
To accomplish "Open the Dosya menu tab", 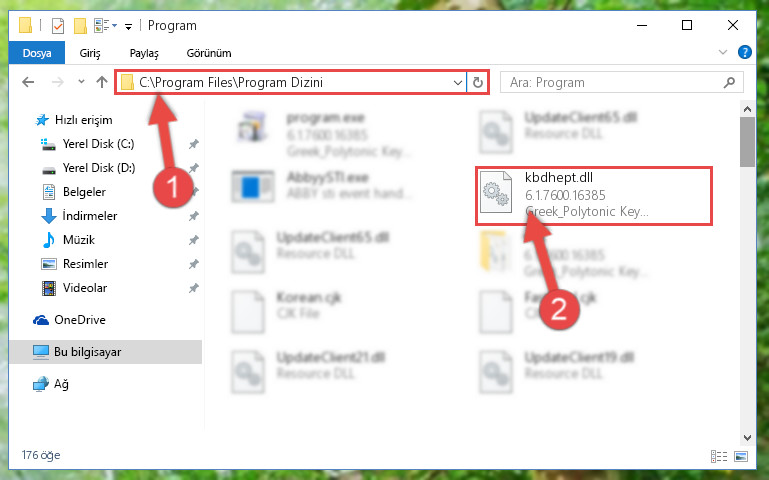I will (x=37, y=53).
